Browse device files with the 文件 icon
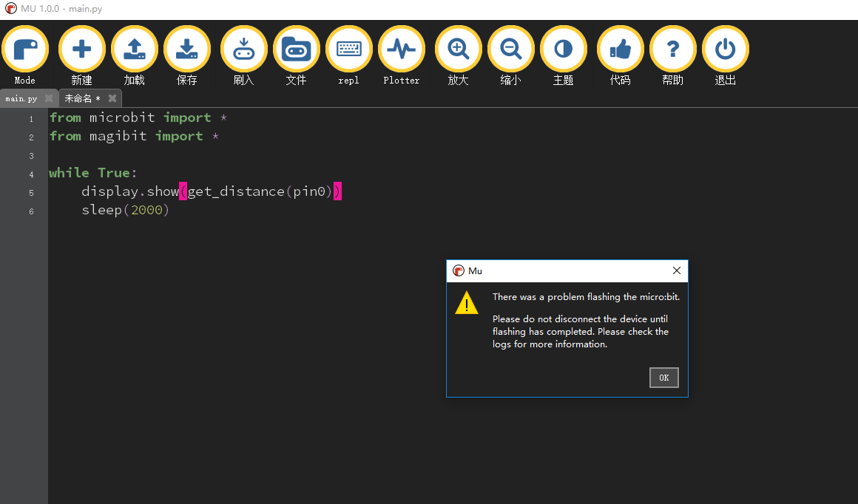Image resolution: width=858 pixels, height=504 pixels. [x=296, y=49]
